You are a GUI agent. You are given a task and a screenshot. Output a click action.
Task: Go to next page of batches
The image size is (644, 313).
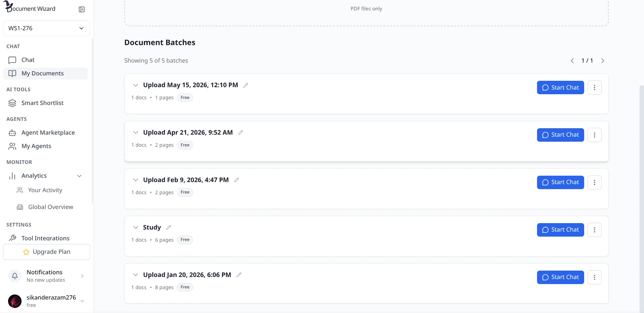(x=603, y=61)
